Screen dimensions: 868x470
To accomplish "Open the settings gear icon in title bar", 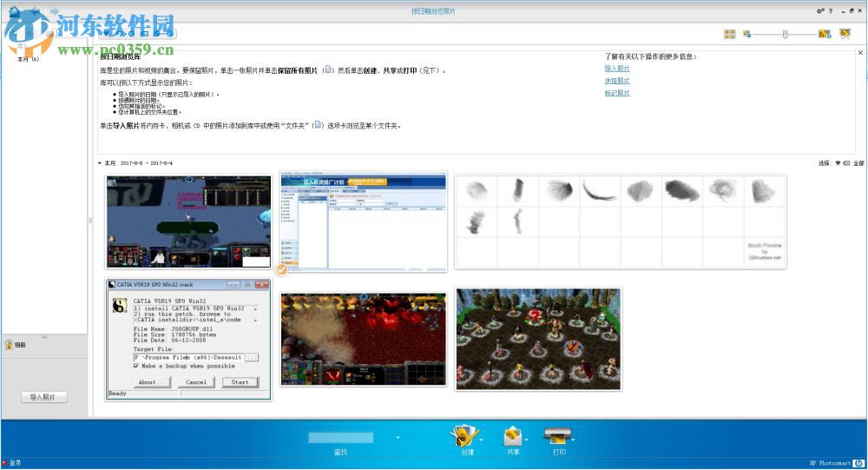I will pos(820,11).
